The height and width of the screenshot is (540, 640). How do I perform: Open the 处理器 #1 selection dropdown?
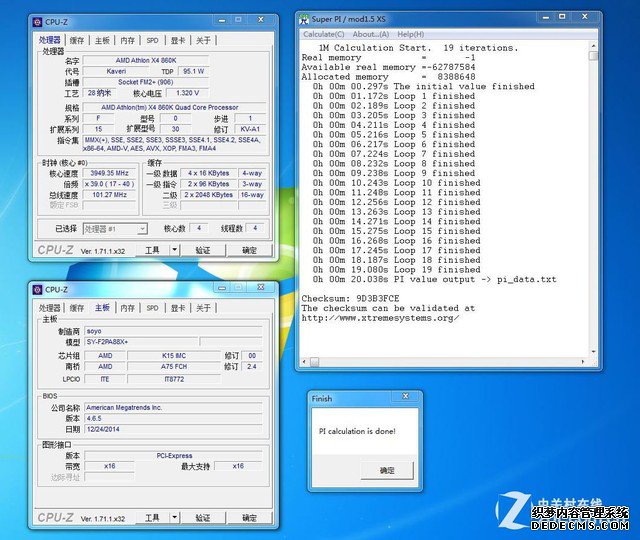click(x=115, y=229)
